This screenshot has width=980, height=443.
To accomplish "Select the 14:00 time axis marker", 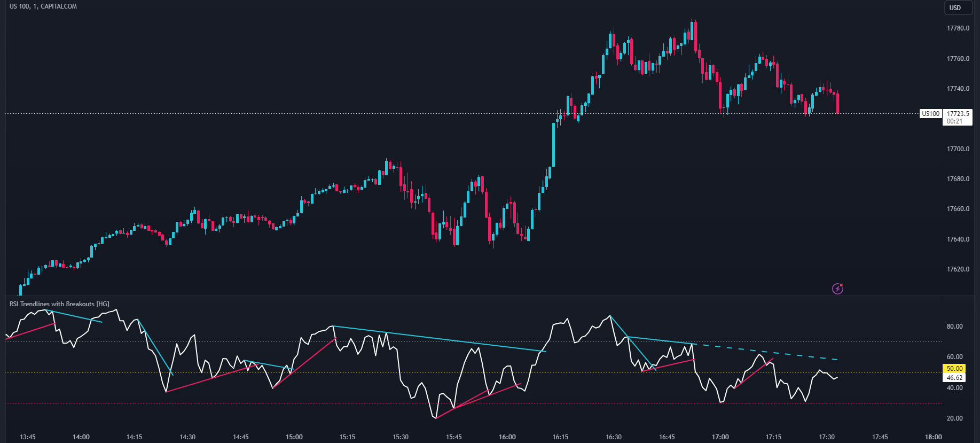I will coord(81,437).
